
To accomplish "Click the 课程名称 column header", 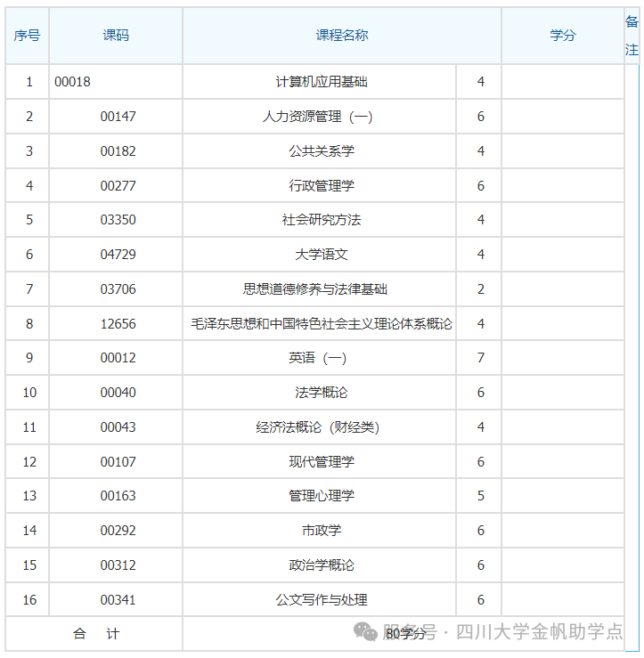I will pyautogui.click(x=342, y=36).
